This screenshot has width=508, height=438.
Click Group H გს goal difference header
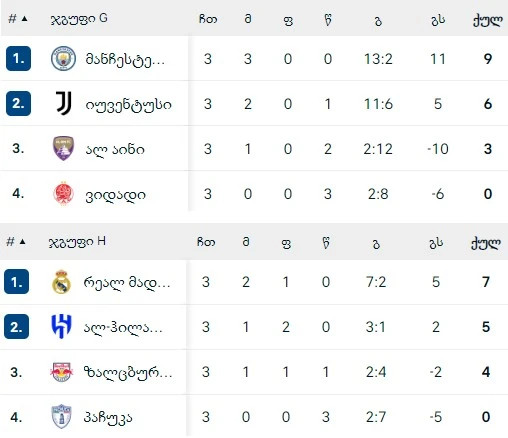(436, 243)
